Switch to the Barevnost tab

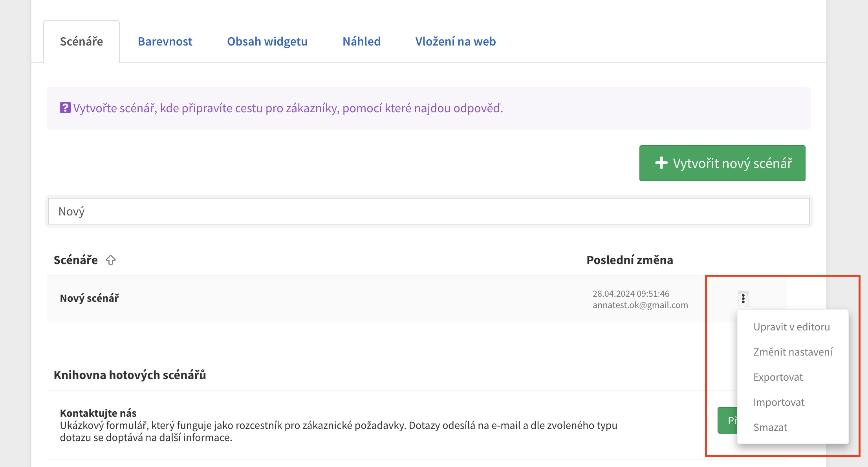click(165, 42)
